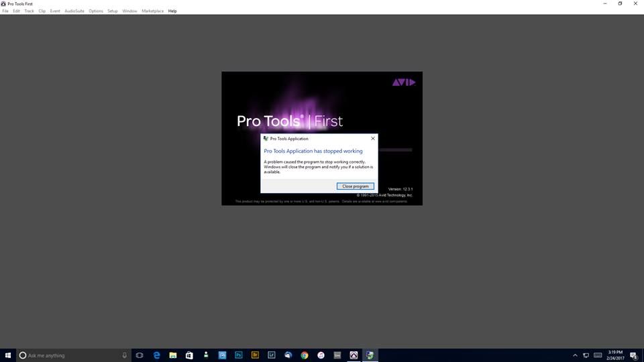Open Lightroom from the taskbar
The width and height of the screenshot is (644, 362).
pos(272,355)
